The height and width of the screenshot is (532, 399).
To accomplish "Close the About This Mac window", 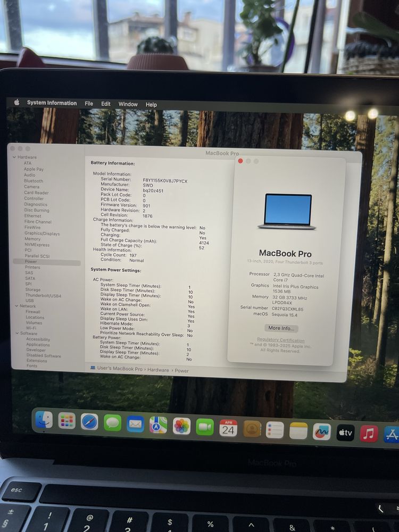I will point(240,161).
